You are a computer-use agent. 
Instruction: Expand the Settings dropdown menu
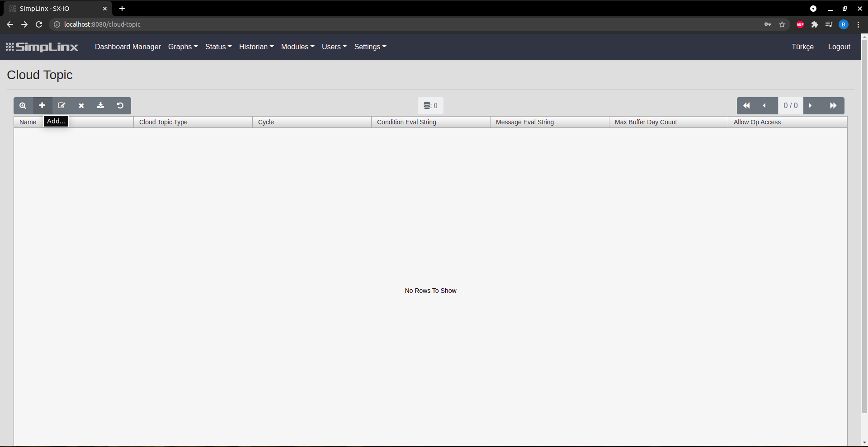click(x=370, y=47)
